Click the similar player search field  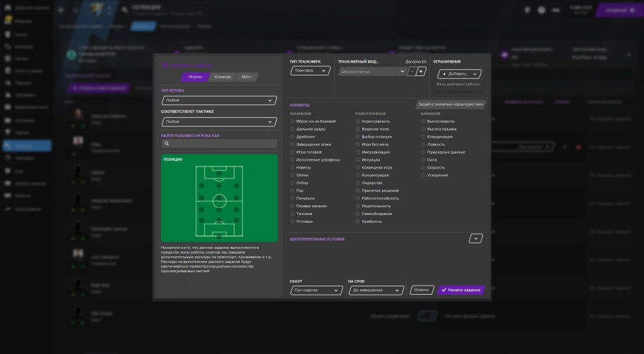pos(222,143)
